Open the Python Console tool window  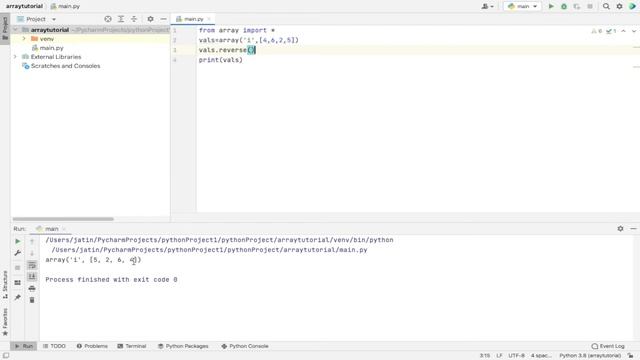click(245, 346)
